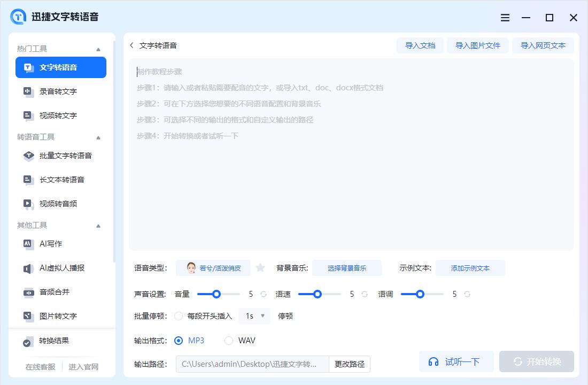Favorite the voice with star icon
Screen dimensions: 588x385
coord(260,268)
